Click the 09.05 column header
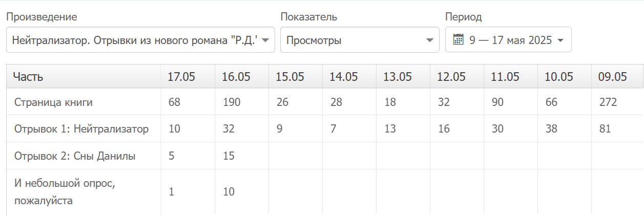 click(612, 77)
